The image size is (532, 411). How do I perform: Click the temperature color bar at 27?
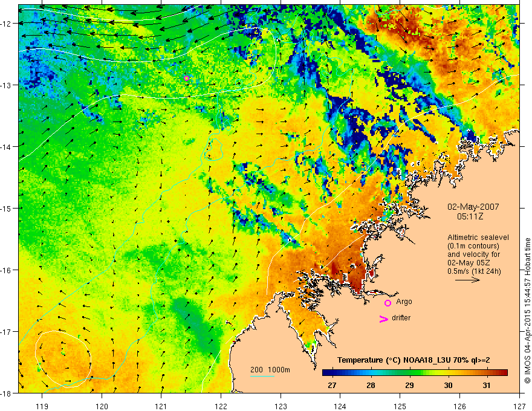[x=332, y=373]
